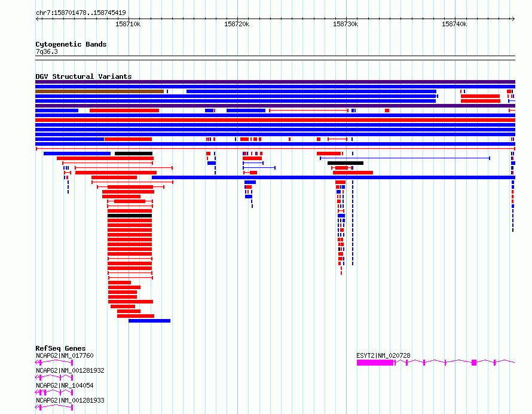Open the NCAPG2|NM_017760 gene label
This screenshot has width=532, height=414.
click(65, 355)
